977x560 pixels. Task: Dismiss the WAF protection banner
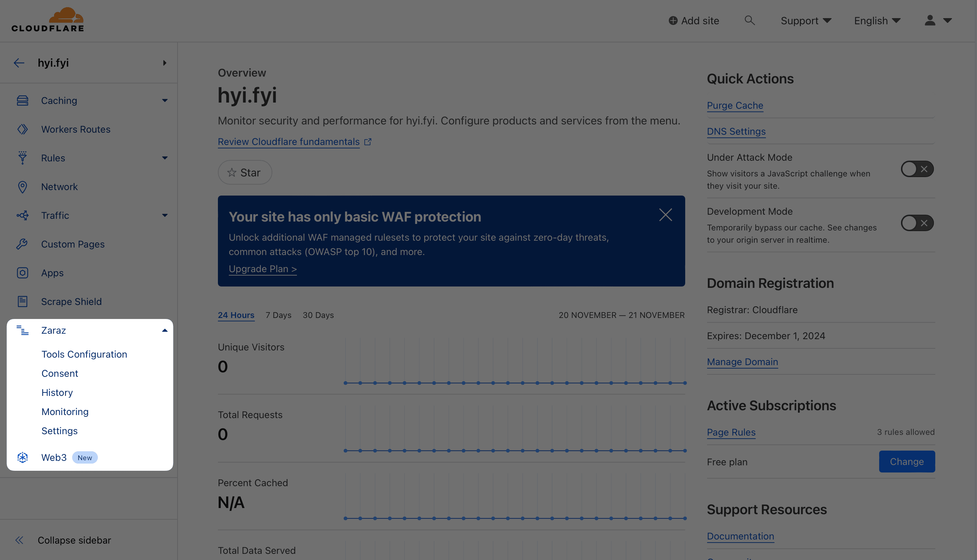tap(665, 215)
